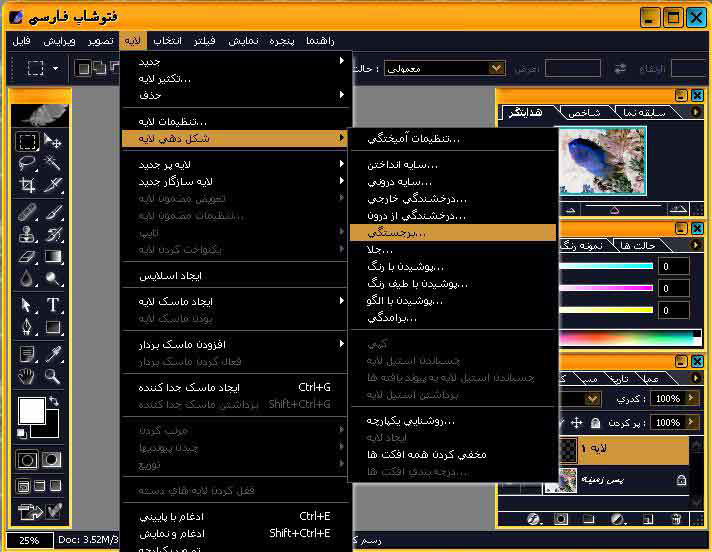Select the Hand tool
The height and width of the screenshot is (552, 712).
tap(27, 376)
